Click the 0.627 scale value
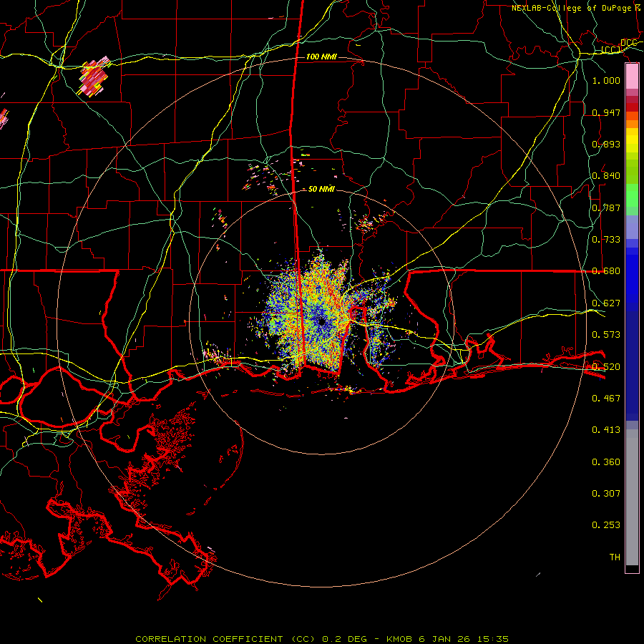The height and width of the screenshot is (644, 644). 606,303
